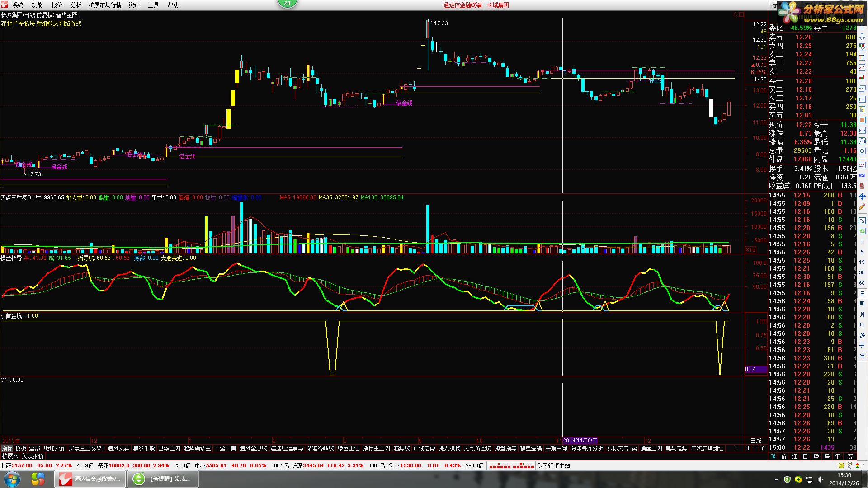Click the wavy indicator lines icon

click(x=862, y=164)
